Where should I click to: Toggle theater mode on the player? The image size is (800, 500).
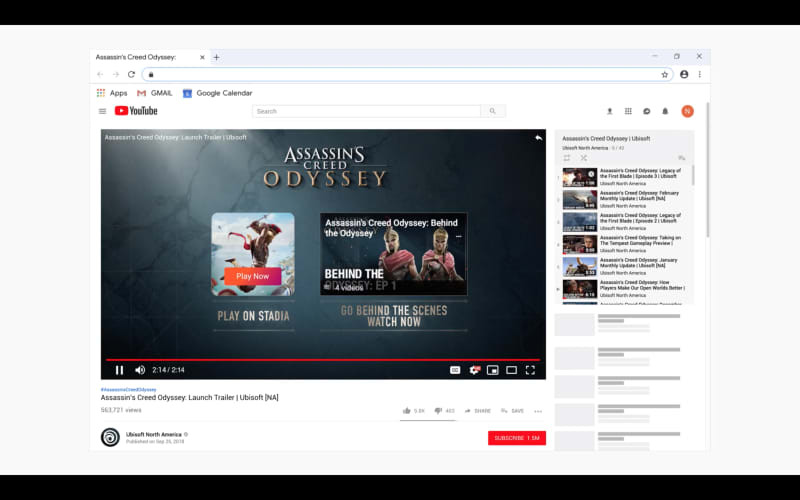(x=511, y=370)
